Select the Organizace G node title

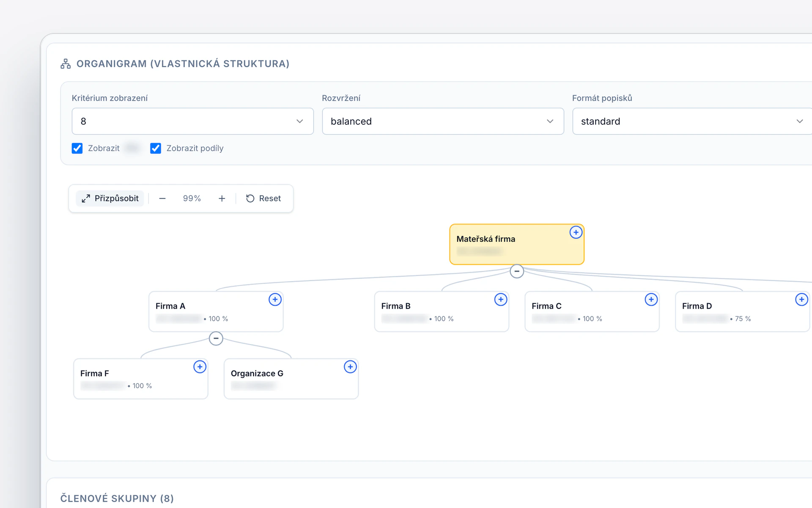pyautogui.click(x=257, y=373)
